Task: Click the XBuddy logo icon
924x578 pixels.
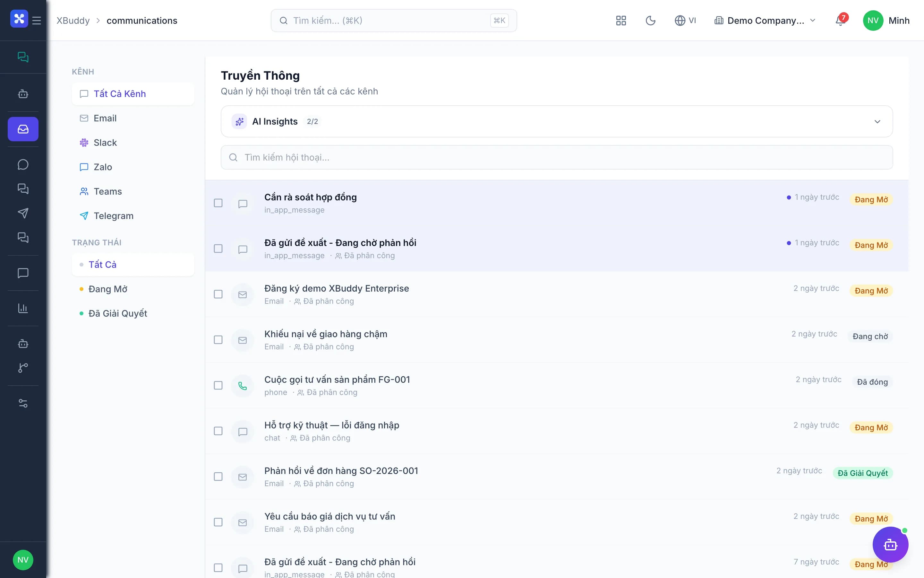Action: tap(19, 19)
